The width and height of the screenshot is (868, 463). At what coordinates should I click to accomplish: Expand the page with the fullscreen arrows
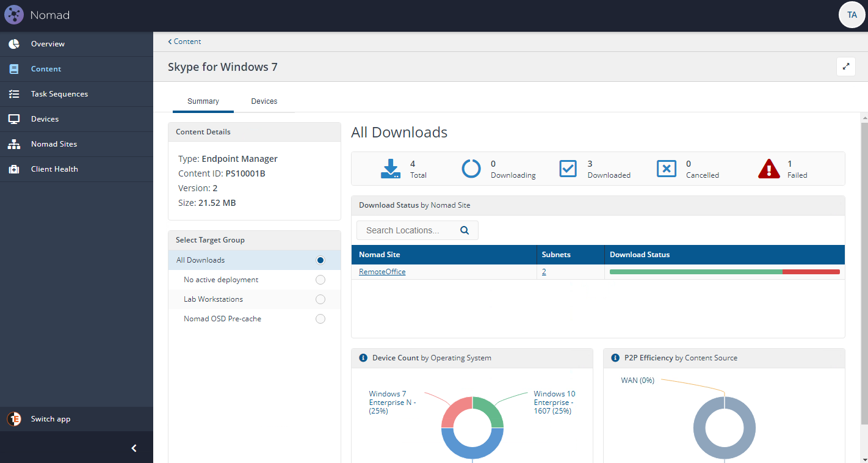(846, 67)
